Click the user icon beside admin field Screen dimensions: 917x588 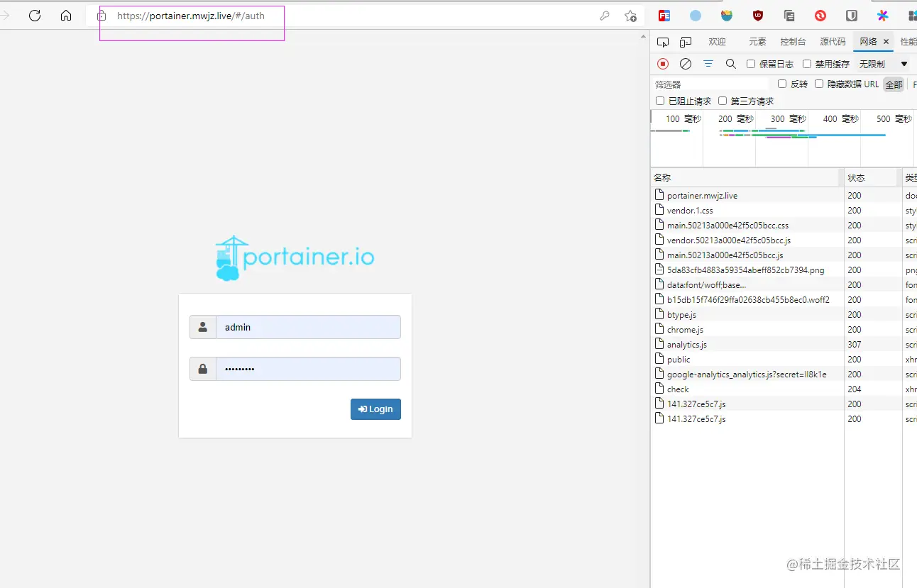(x=203, y=327)
